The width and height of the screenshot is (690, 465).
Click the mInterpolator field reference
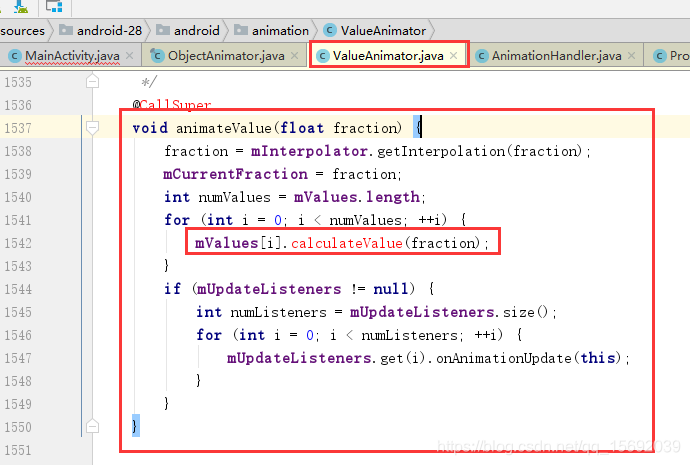(309, 151)
